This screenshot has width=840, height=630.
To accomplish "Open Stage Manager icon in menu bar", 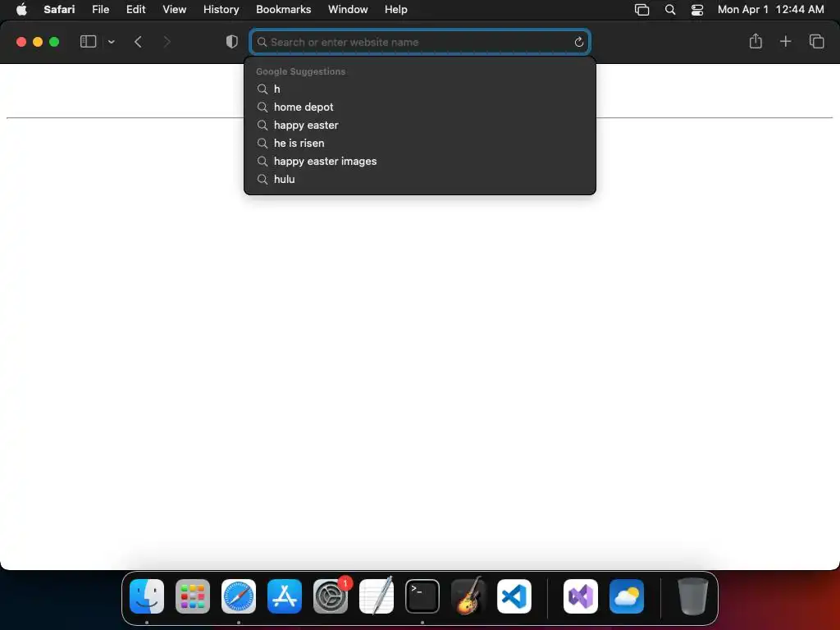I will point(641,10).
